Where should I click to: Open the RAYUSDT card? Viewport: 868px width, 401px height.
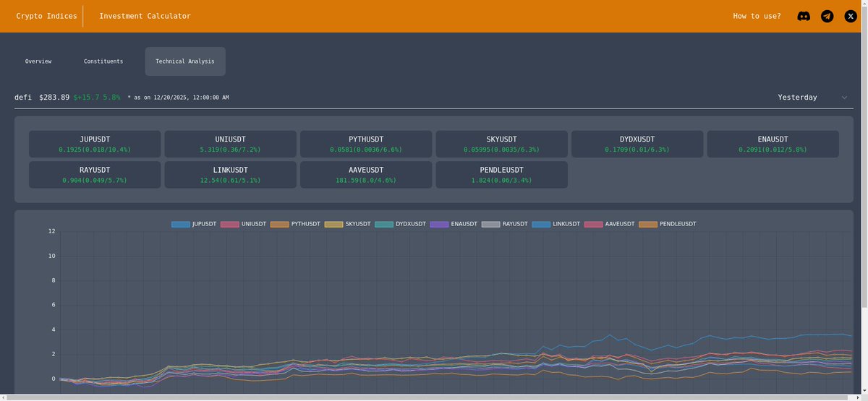tap(95, 175)
